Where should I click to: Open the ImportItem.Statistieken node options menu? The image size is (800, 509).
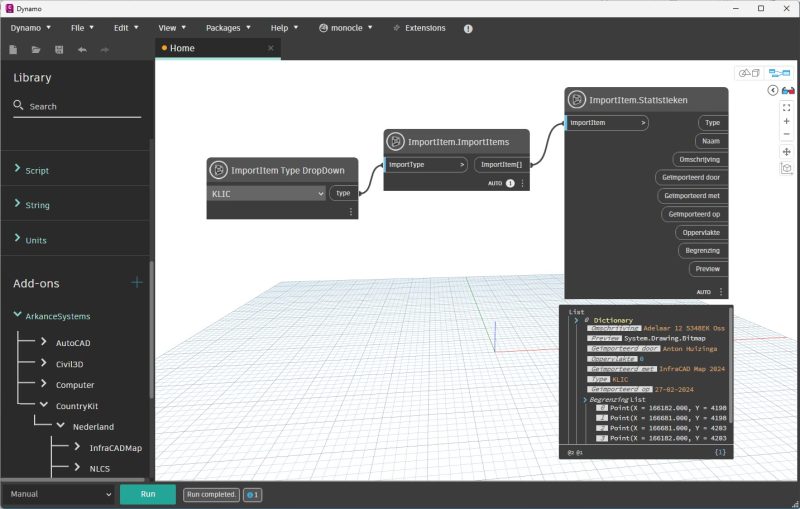point(721,292)
